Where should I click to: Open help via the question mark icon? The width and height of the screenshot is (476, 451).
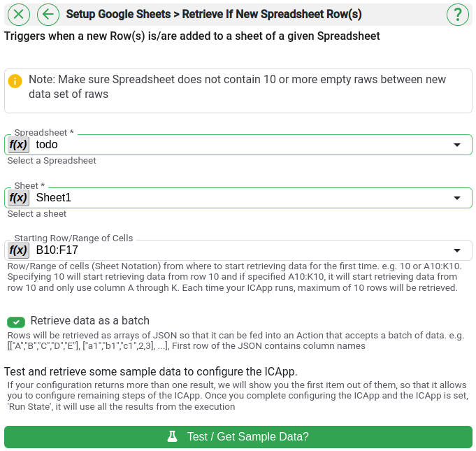[x=458, y=14]
